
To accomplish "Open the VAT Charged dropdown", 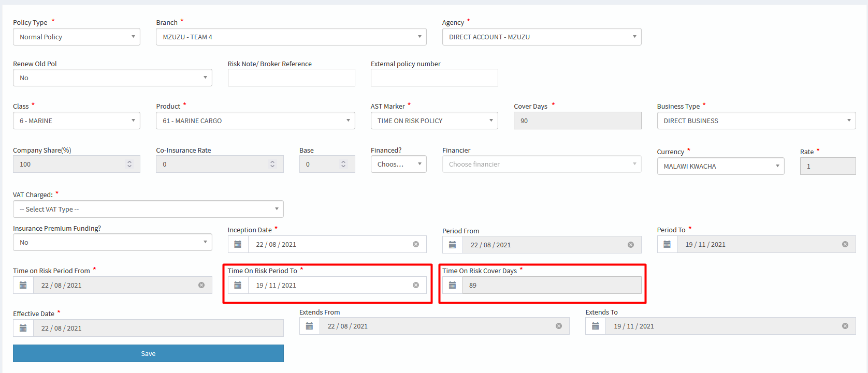I will [x=148, y=209].
